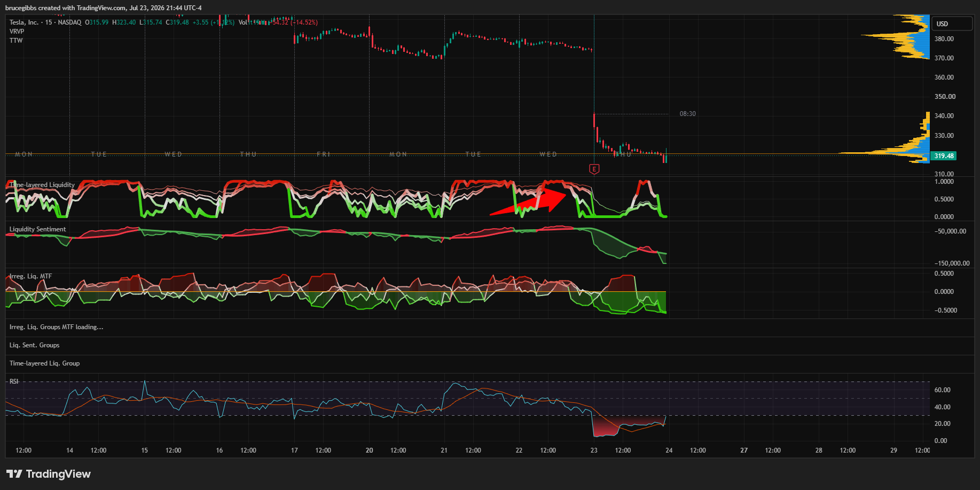This screenshot has height=490, width=980.
Task: Click the 20.00 RSI scale value
Action: coord(943,424)
